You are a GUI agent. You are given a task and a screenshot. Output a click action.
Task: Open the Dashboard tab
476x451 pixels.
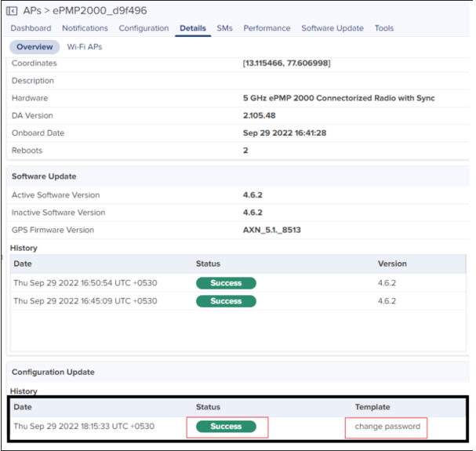[x=31, y=28]
